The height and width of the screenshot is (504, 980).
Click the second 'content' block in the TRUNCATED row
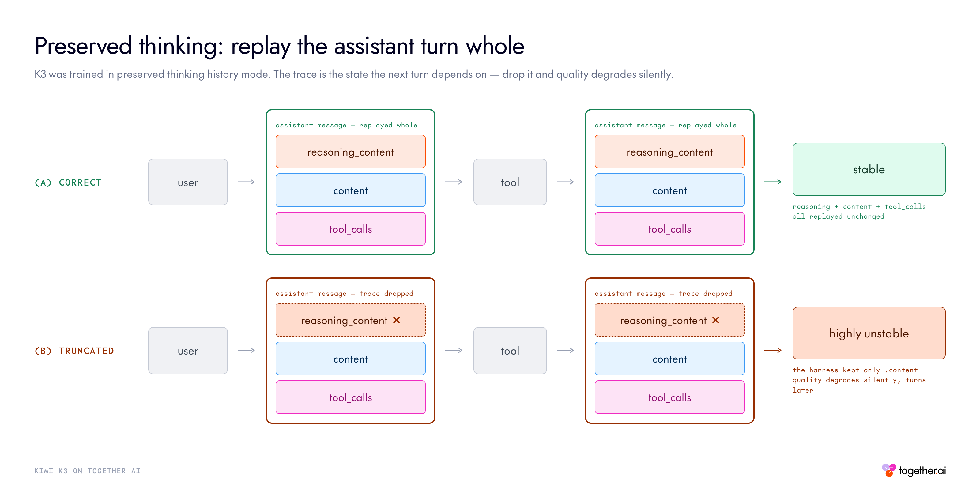pos(669,359)
